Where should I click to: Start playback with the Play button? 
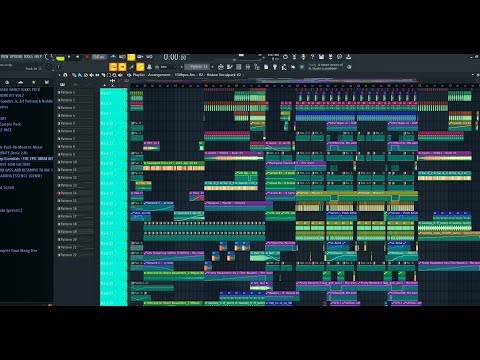69,57
